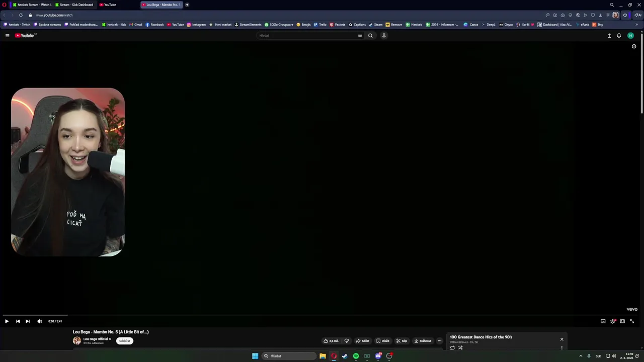
Task: Open the Trello bookmark
Action: [x=320, y=25]
